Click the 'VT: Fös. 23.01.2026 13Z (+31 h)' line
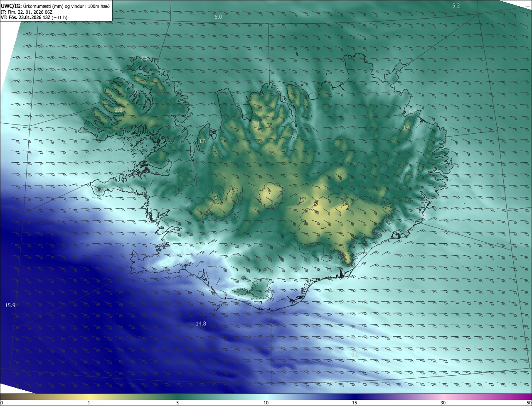532x406 pixels. [34, 17]
